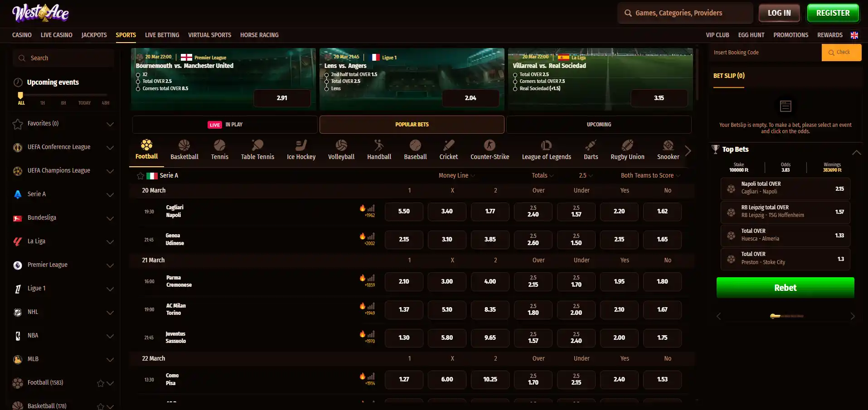
Task: Set upcoming events slider to TODAY
Action: coord(84,103)
